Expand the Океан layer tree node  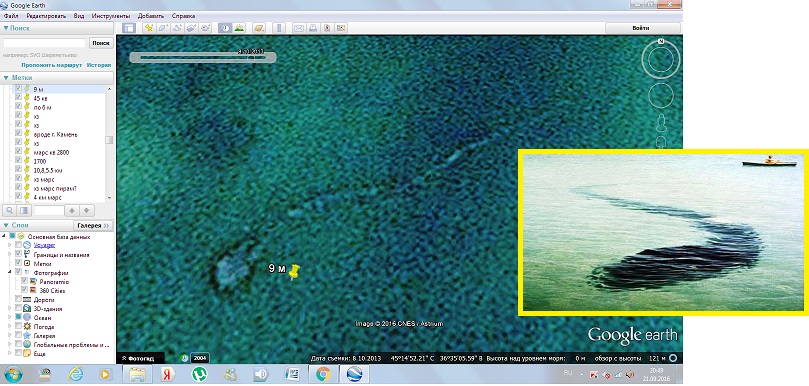click(x=9, y=318)
